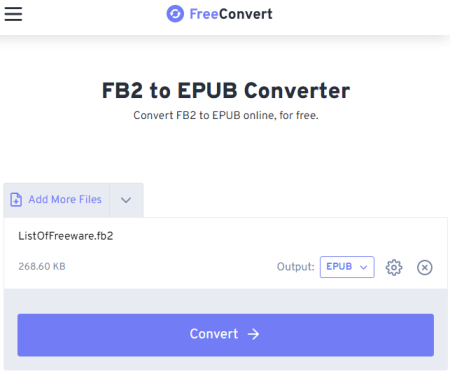Click the FB2 to EPUB Converter heading
This screenshot has width=450, height=381.
click(x=226, y=90)
